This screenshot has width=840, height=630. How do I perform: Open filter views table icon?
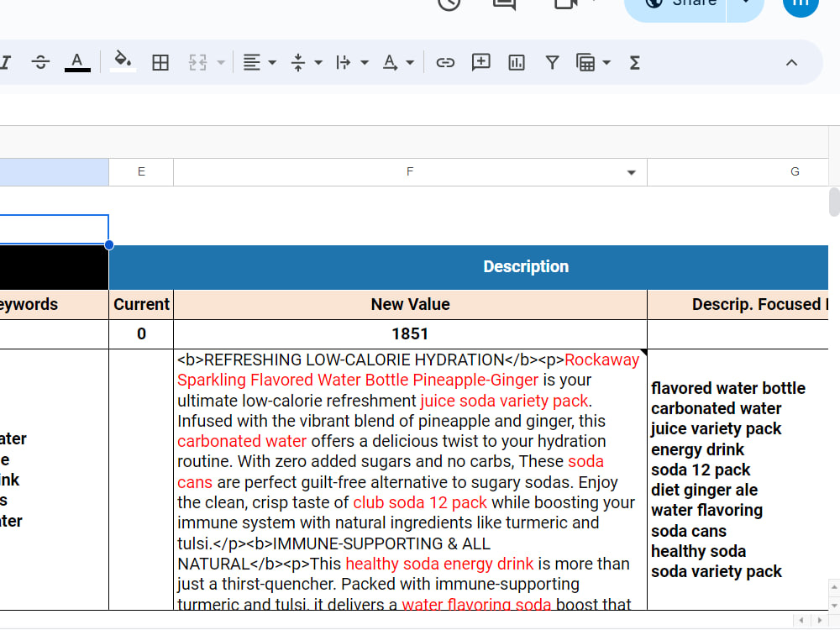point(585,63)
